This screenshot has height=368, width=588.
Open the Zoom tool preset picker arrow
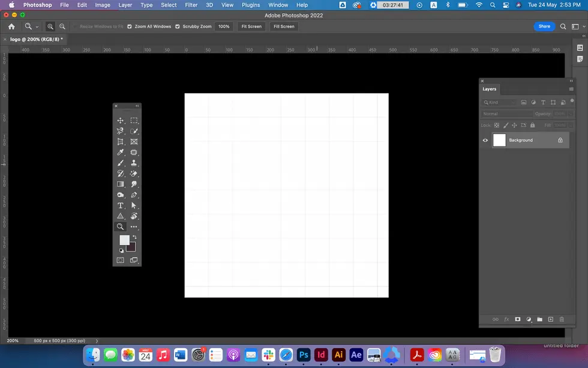tap(37, 27)
